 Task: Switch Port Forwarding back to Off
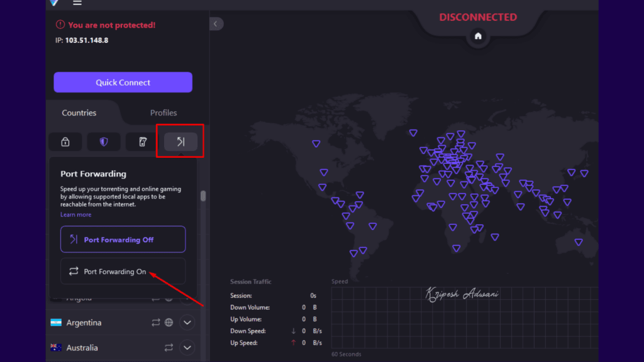tap(123, 239)
